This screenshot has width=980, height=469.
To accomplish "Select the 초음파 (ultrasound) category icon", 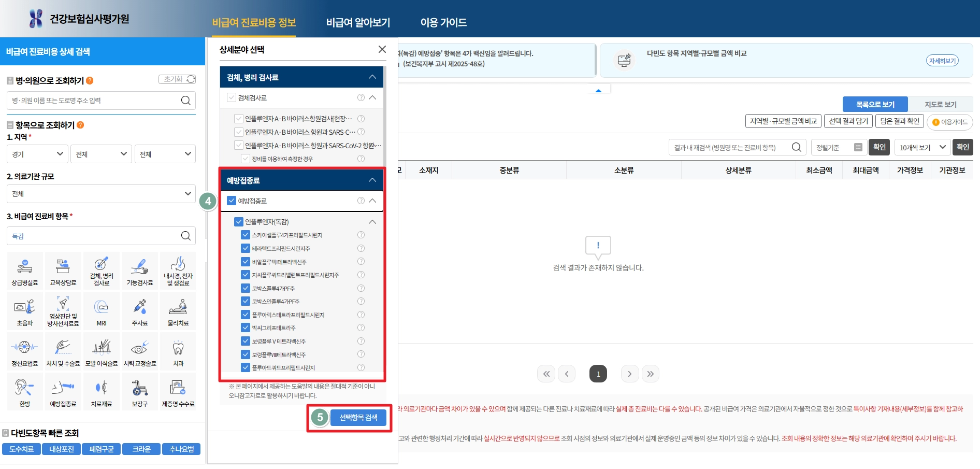I will (24, 310).
